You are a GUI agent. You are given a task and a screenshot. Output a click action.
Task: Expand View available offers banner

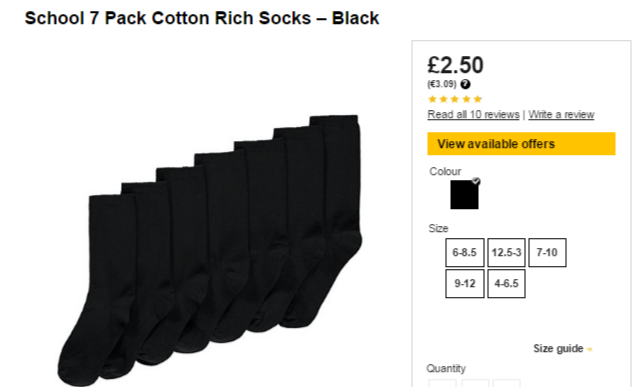coord(521,144)
